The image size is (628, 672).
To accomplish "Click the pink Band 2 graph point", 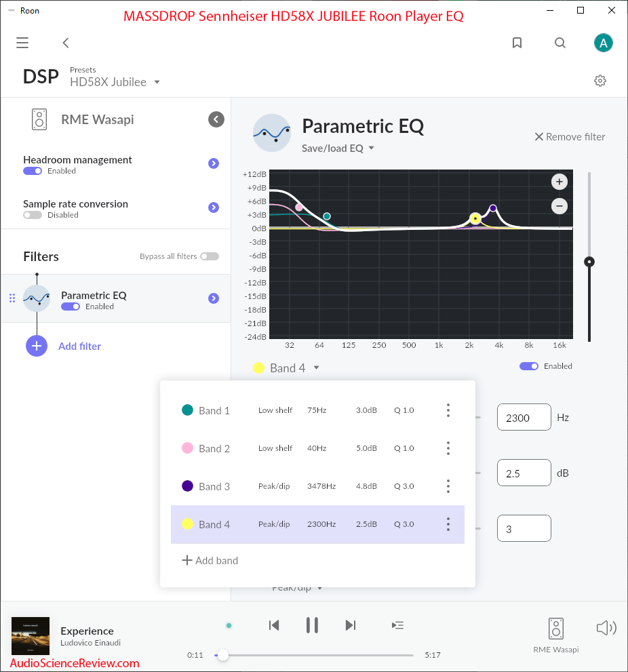I will 299,207.
